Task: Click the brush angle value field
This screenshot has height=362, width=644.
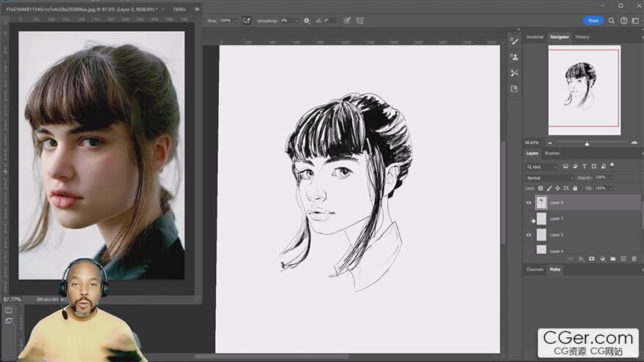Action: pyautogui.click(x=330, y=20)
